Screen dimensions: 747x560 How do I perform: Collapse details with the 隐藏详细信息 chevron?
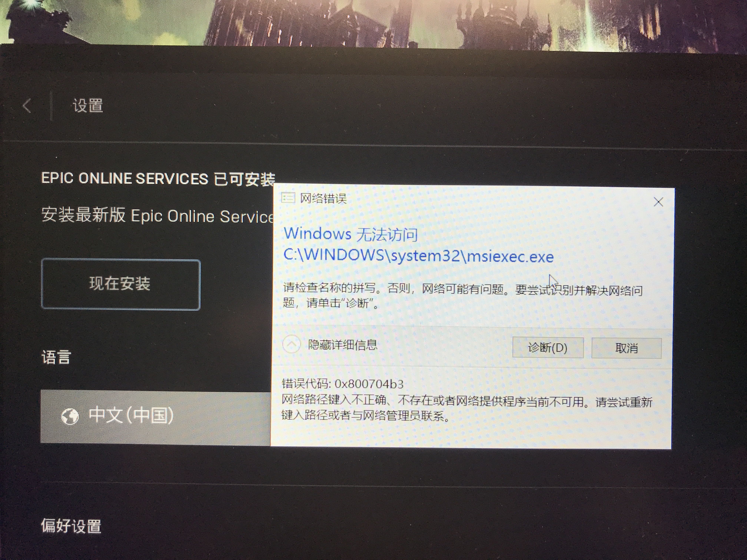coord(291,345)
